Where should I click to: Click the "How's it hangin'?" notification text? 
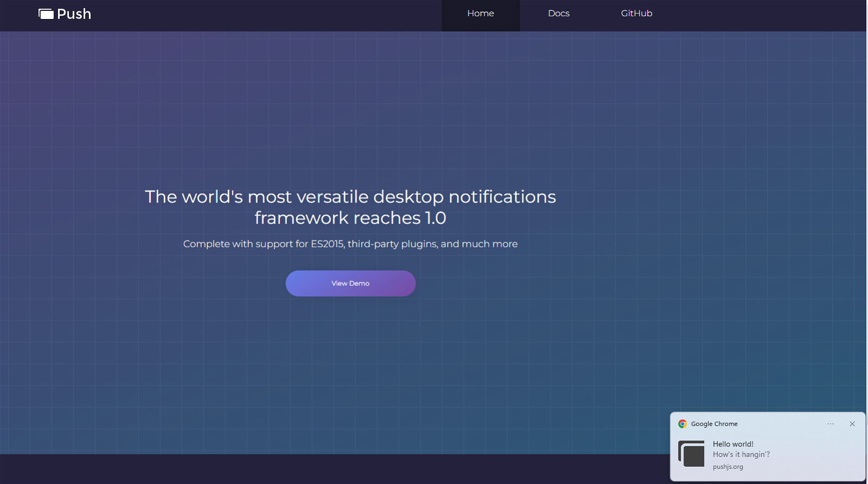(x=741, y=455)
